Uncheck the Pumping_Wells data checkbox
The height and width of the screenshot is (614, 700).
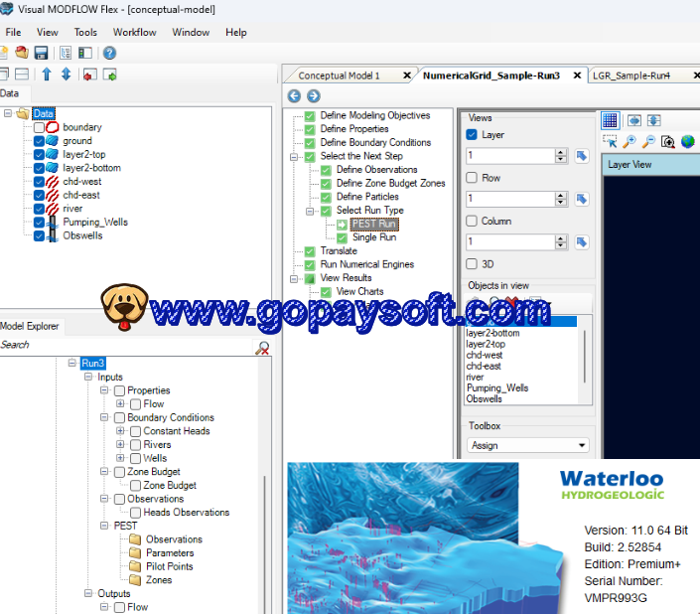[x=39, y=223]
